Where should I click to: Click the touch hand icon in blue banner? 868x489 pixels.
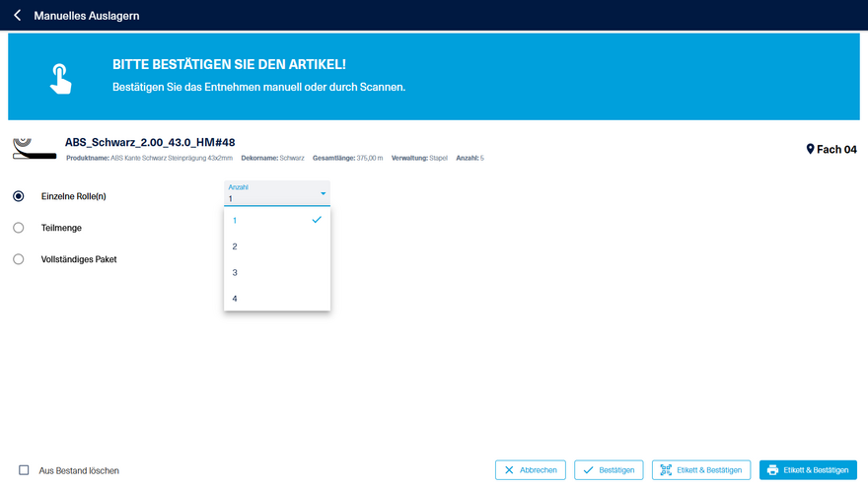(61, 79)
